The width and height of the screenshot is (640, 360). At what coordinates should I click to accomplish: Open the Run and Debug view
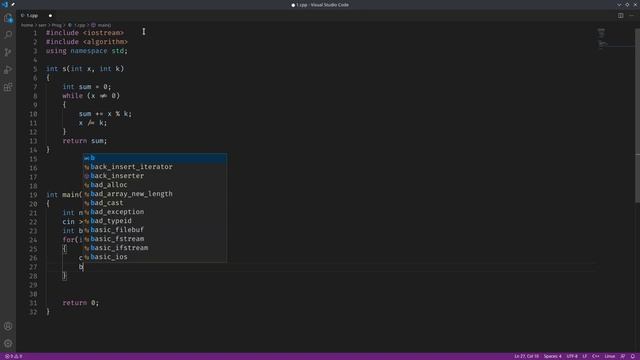coord(8,70)
